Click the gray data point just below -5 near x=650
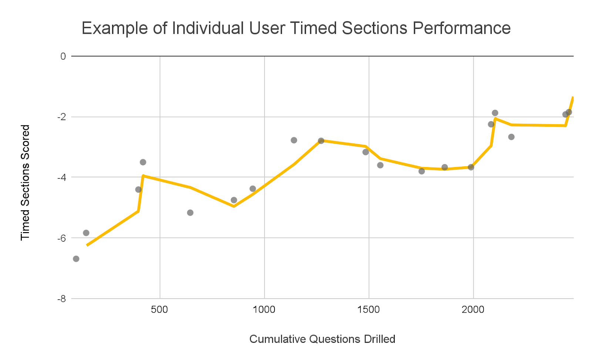592x364 pixels. 190,212
